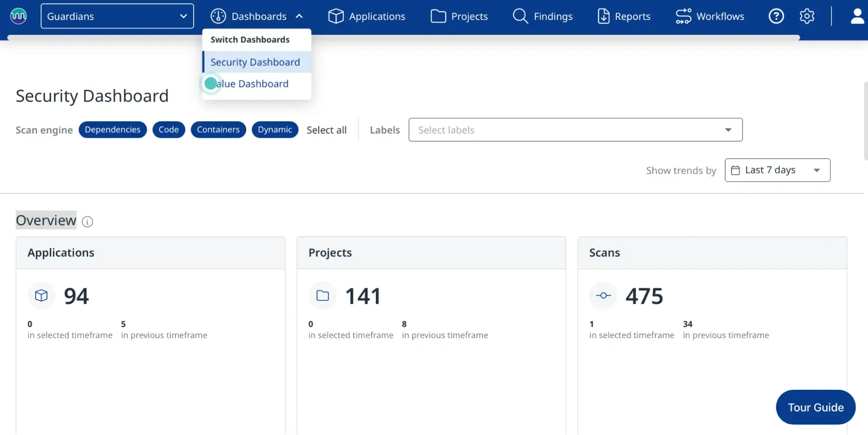Image resolution: width=868 pixels, height=435 pixels.
Task: Open the Findings navigation item
Action: click(x=543, y=16)
